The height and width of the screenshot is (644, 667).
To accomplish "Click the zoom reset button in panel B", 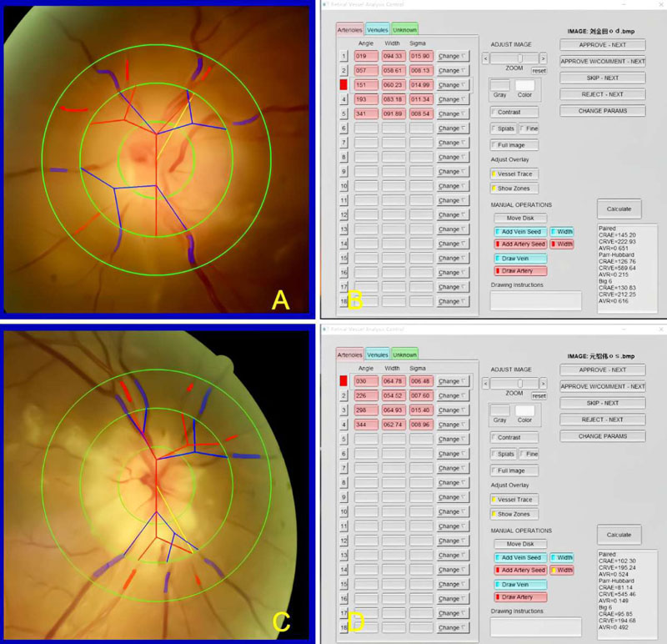I will pyautogui.click(x=539, y=71).
